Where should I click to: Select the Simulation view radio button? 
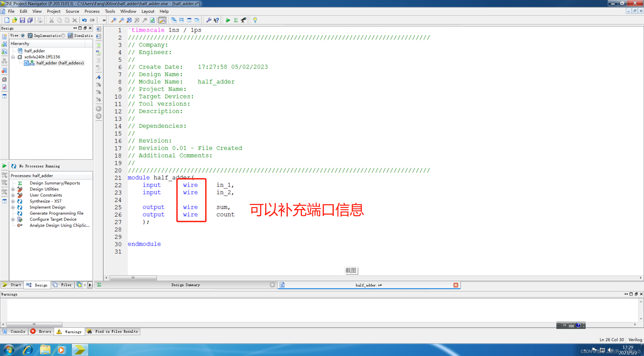point(63,36)
